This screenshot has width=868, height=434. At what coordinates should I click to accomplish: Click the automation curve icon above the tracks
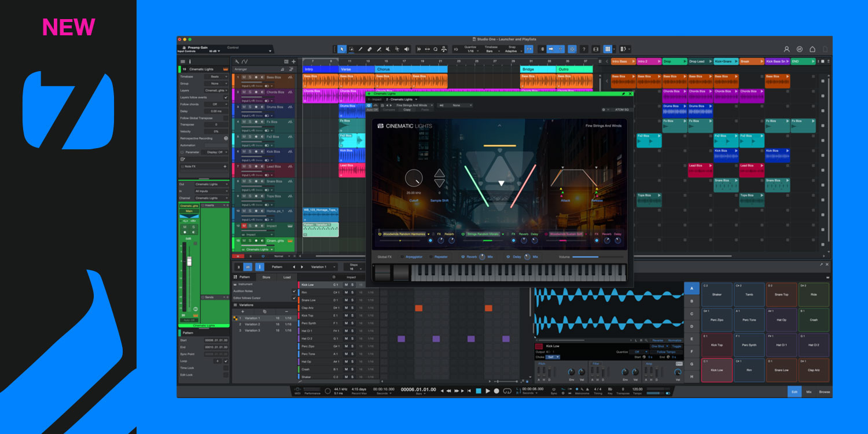tap(245, 61)
